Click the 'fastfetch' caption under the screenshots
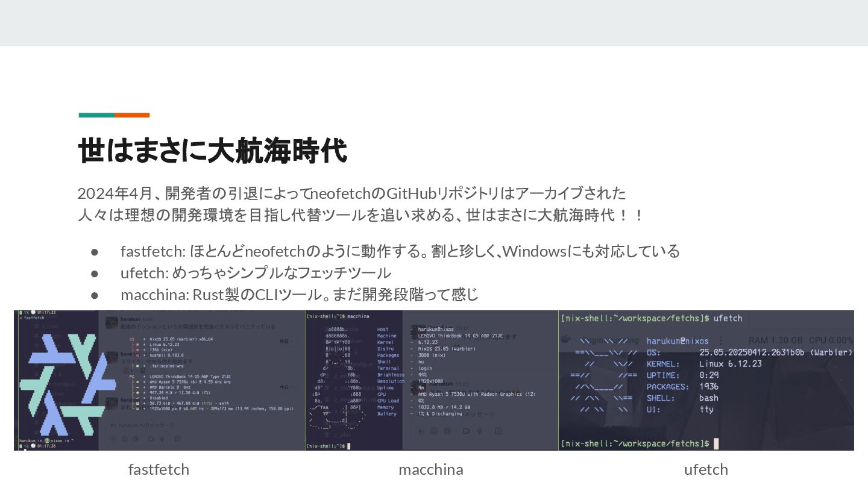 click(159, 469)
